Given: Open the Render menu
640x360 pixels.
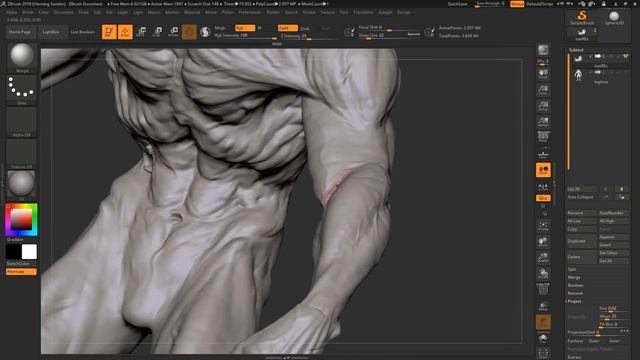Looking at the screenshot, I should click(x=273, y=12).
